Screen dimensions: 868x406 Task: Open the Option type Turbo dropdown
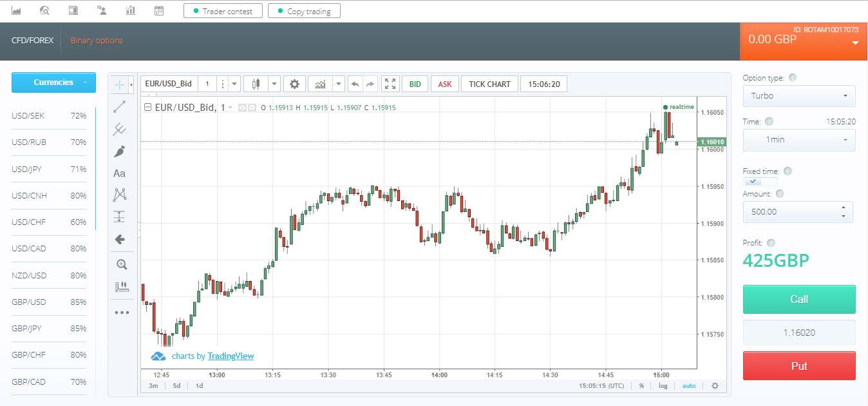(798, 96)
